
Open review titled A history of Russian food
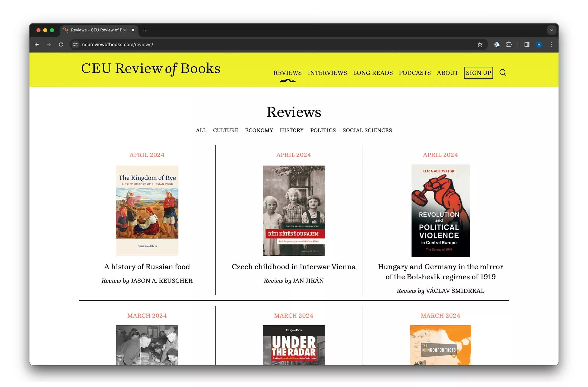147,267
